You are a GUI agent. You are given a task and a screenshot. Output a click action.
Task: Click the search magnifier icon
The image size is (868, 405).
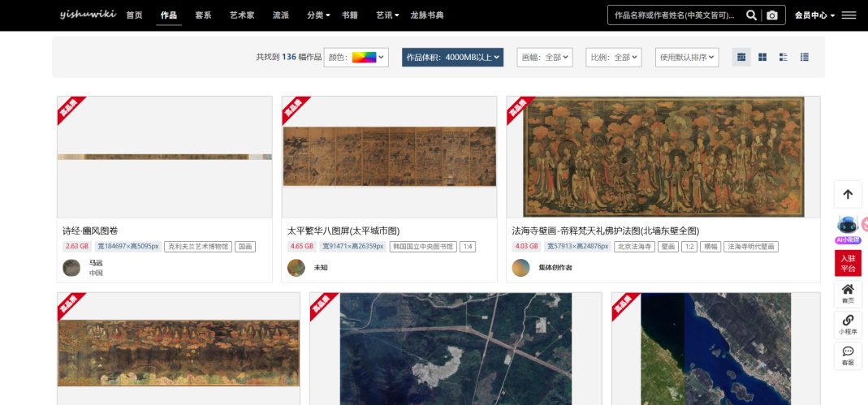coord(751,15)
